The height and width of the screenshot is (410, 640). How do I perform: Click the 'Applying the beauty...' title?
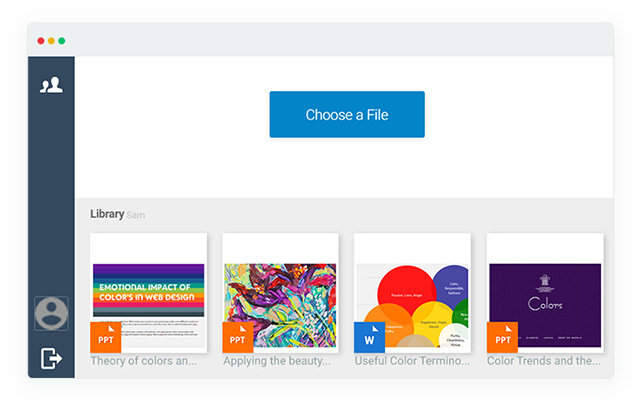click(x=277, y=361)
